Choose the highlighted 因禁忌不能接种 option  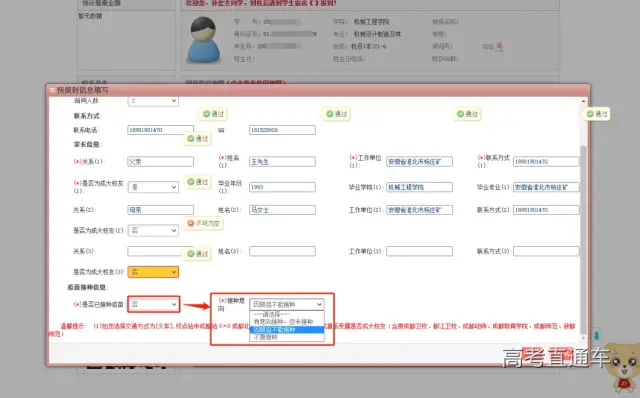(287, 329)
